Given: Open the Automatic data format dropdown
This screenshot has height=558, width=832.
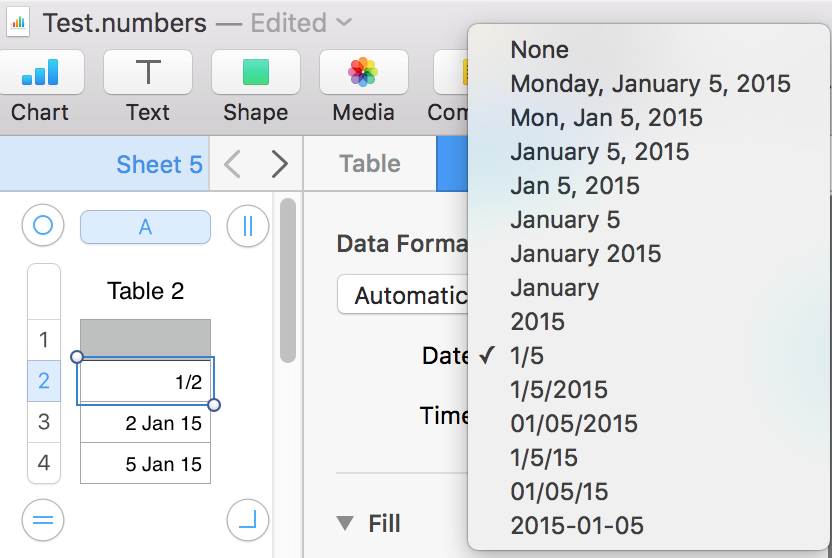Looking at the screenshot, I should (x=404, y=295).
